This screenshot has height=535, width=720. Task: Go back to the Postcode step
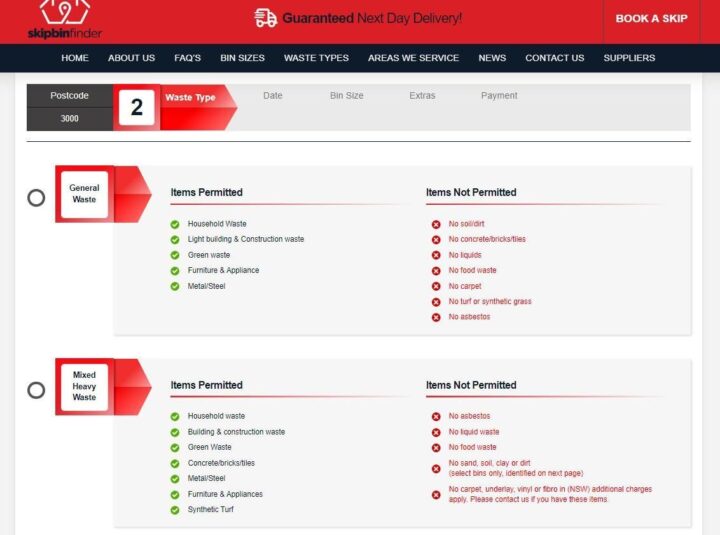(70, 96)
